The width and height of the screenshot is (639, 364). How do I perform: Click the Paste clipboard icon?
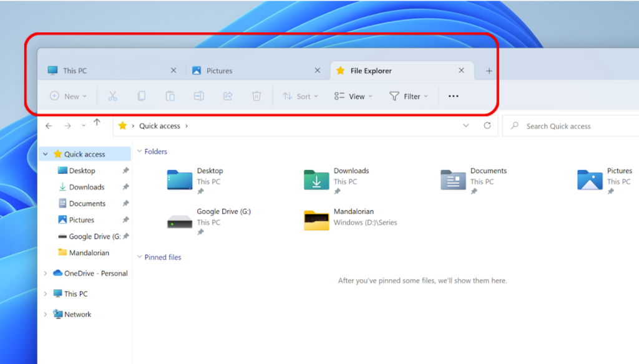click(x=170, y=96)
